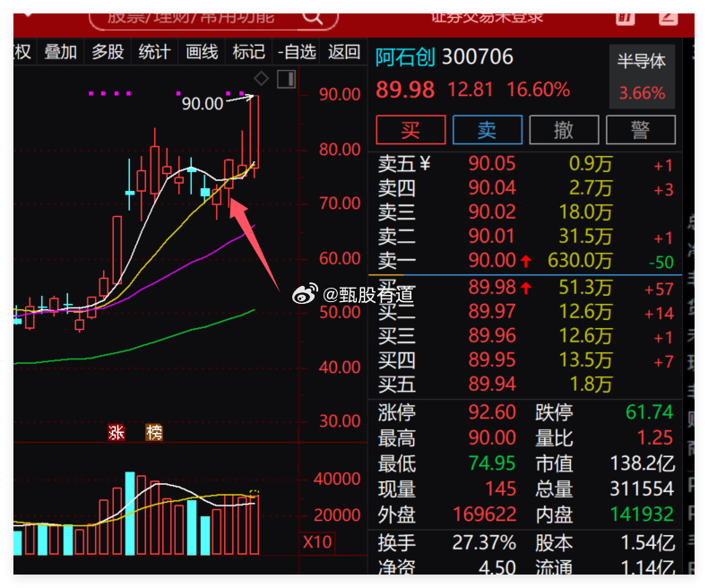708x588 pixels.
Task: Select the 买二 price 89.97
Action: pyautogui.click(x=492, y=312)
